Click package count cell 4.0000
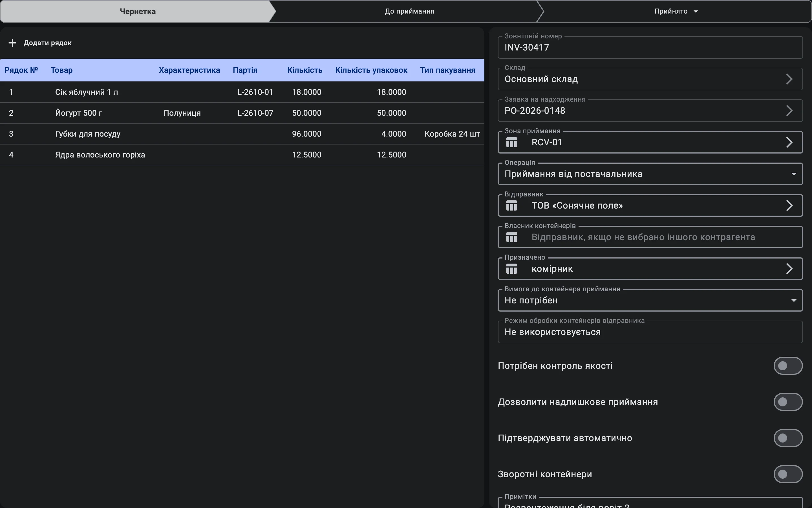This screenshot has width=812, height=508. [394, 134]
